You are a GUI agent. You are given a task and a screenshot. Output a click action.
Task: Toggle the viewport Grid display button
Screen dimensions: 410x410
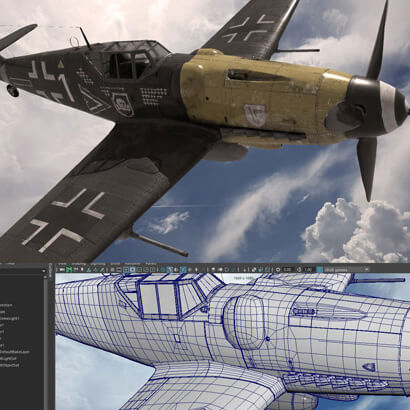(112, 269)
